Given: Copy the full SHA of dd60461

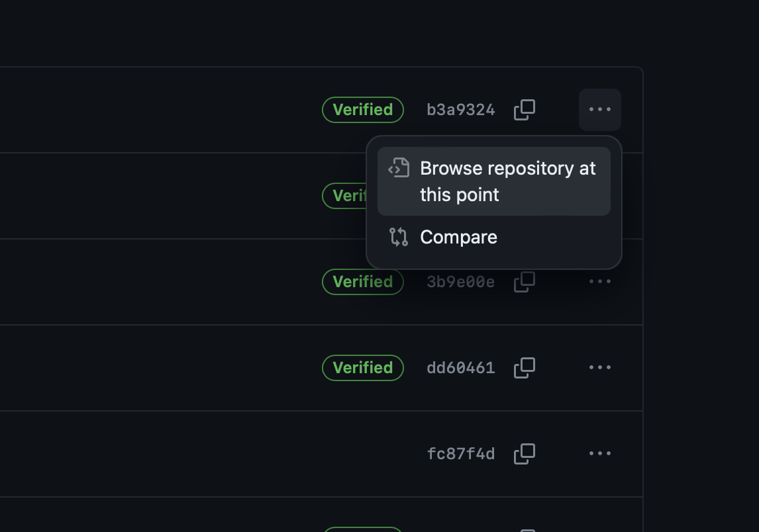Looking at the screenshot, I should [x=524, y=368].
